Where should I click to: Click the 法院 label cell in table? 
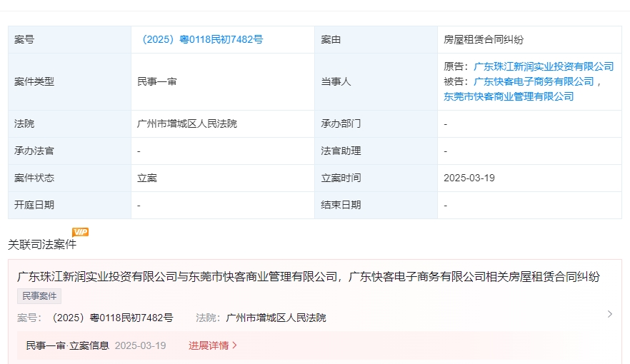[x=69, y=123]
